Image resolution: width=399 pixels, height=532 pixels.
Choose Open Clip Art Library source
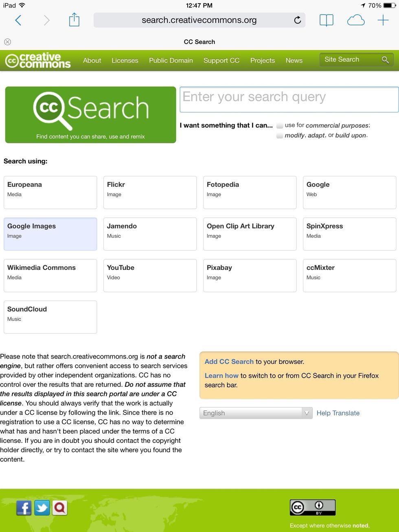point(250,234)
